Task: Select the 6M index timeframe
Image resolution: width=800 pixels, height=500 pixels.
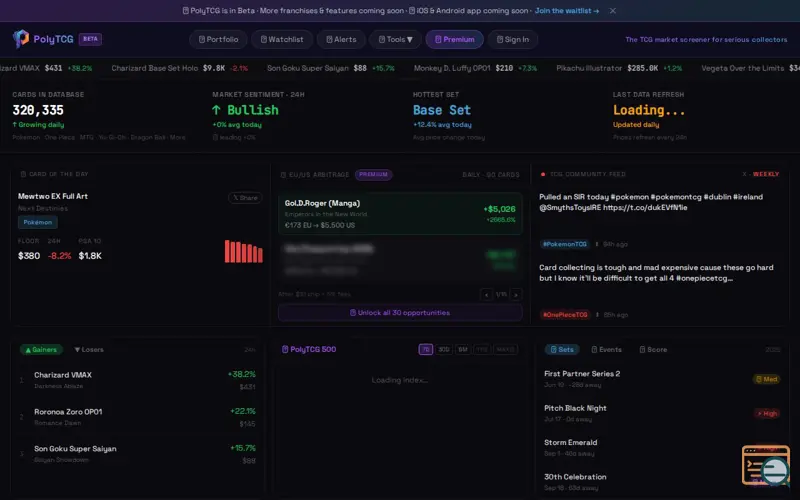Action: [x=463, y=349]
